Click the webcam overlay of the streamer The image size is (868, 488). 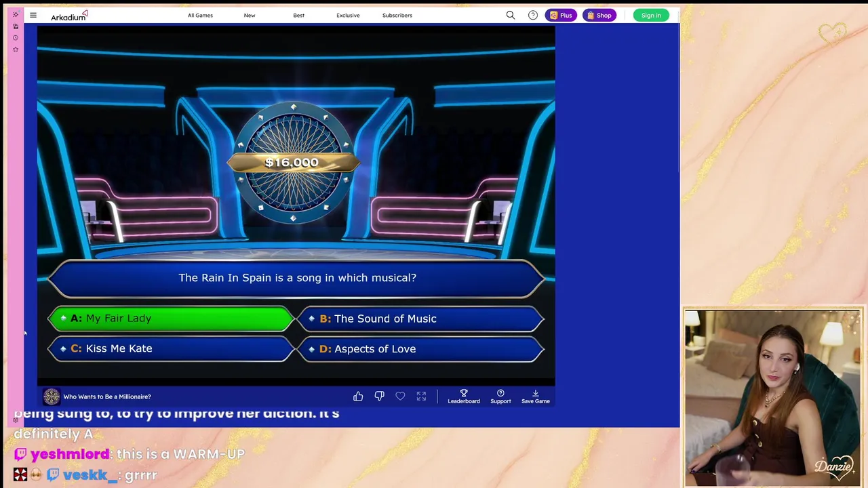774,399
